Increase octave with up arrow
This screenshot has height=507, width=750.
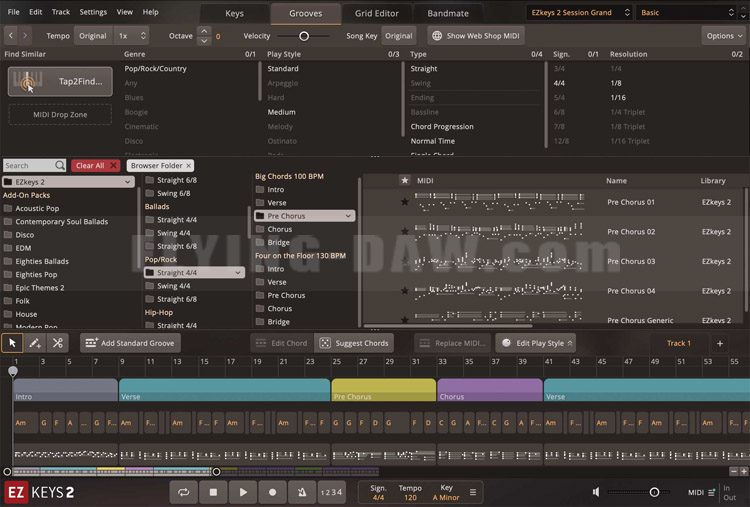coord(204,31)
